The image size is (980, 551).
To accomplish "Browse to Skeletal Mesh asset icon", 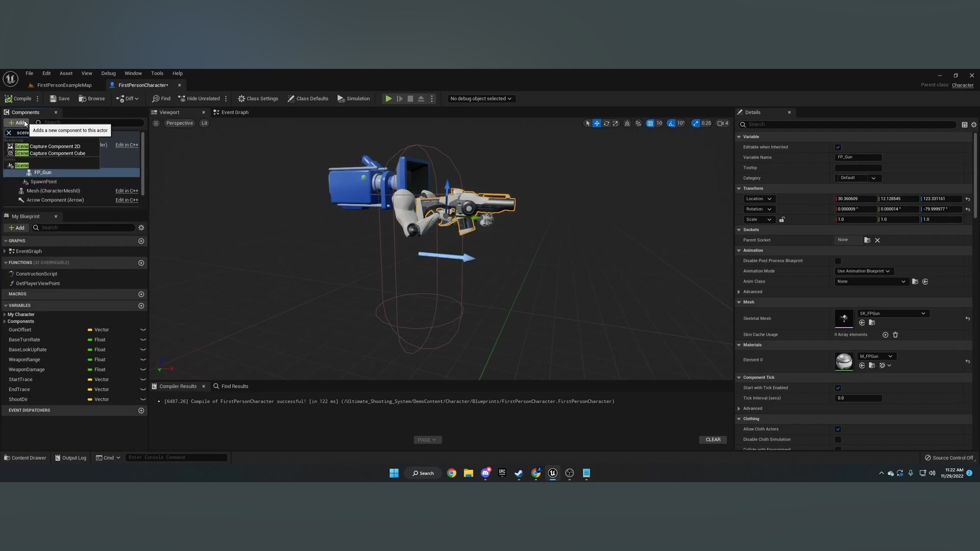I will 872,322.
